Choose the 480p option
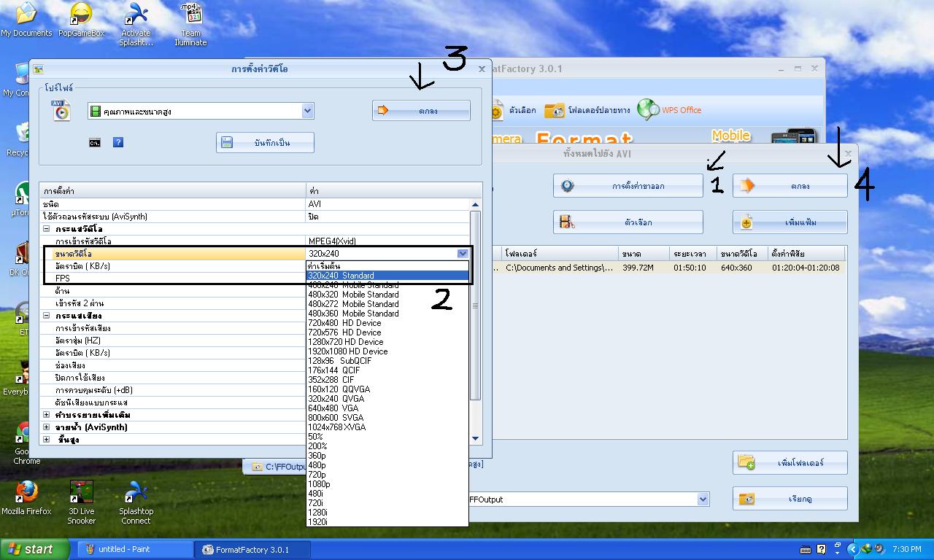 click(x=387, y=465)
